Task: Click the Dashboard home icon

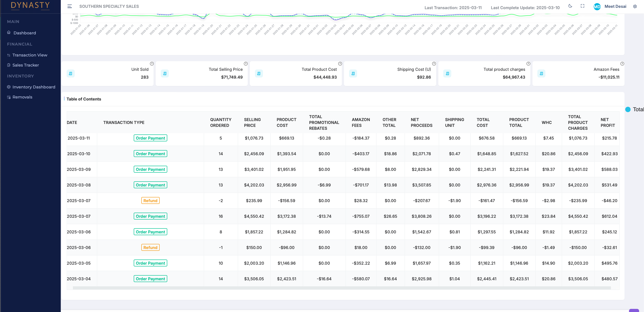Action: click(9, 32)
